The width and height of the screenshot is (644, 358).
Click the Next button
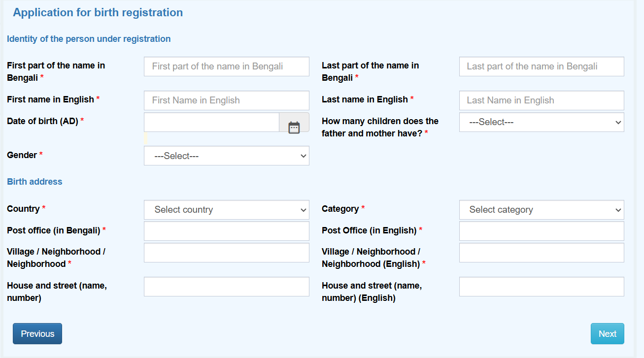[x=607, y=333]
